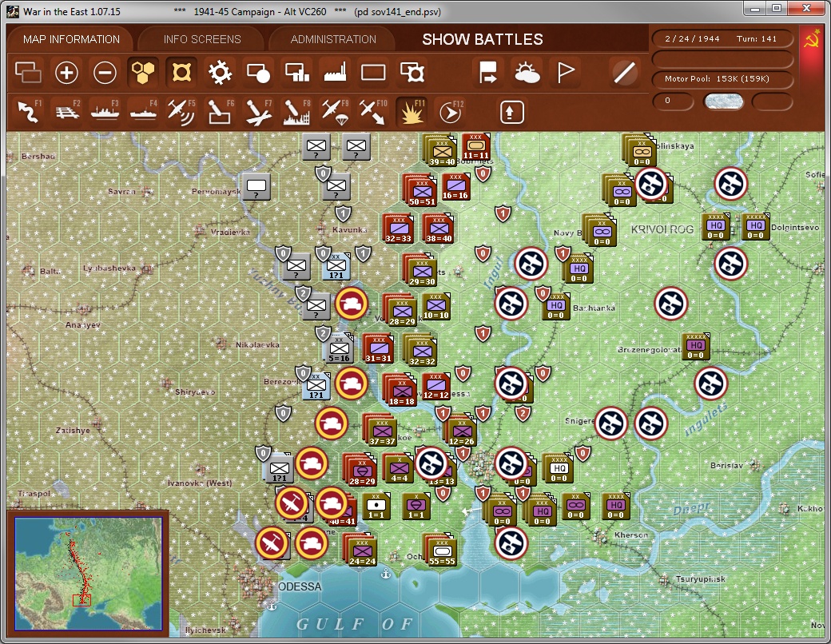
Task: Toggle the highlighted single-hex outline button
Action: [181, 73]
